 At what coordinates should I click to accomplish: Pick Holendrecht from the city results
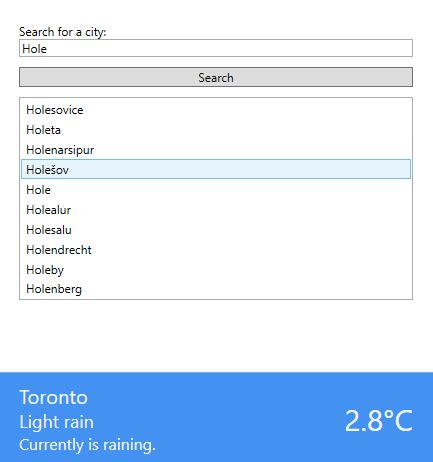[x=216, y=250]
